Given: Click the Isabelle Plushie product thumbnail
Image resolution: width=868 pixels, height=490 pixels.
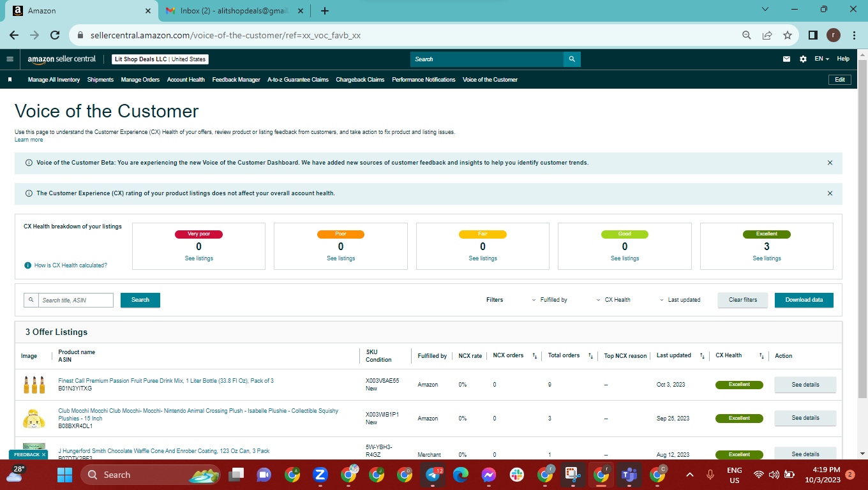Looking at the screenshot, I should click(34, 418).
